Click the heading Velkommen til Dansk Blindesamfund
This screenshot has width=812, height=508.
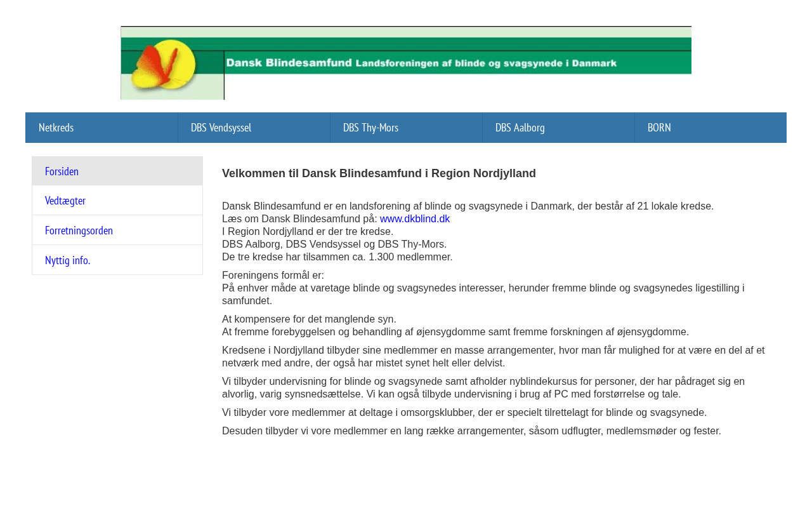tap(379, 173)
